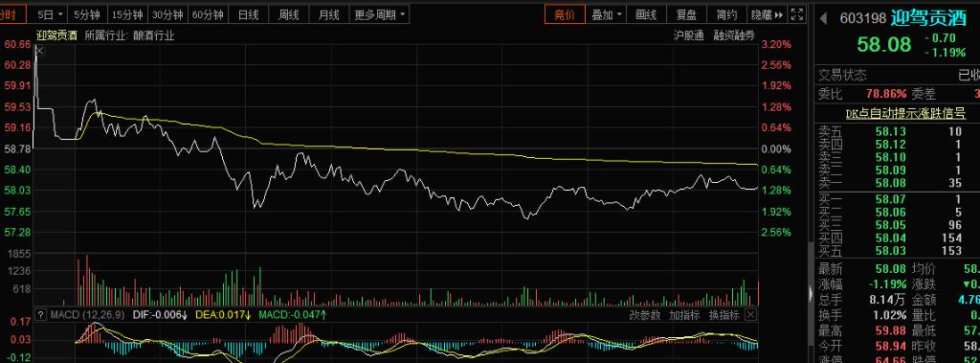
Task: Close the marker X at chart start
Action: point(40,51)
